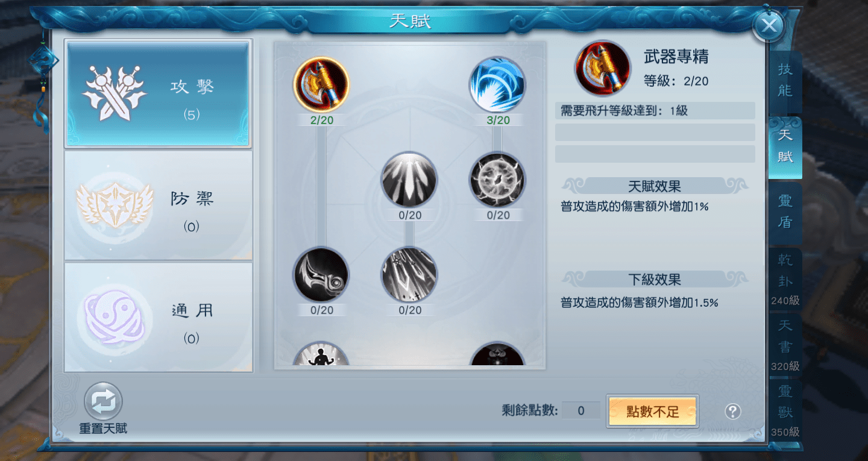This screenshot has height=461, width=868.
Task: Select the blue slash talent at 3/20
Action: point(497,84)
